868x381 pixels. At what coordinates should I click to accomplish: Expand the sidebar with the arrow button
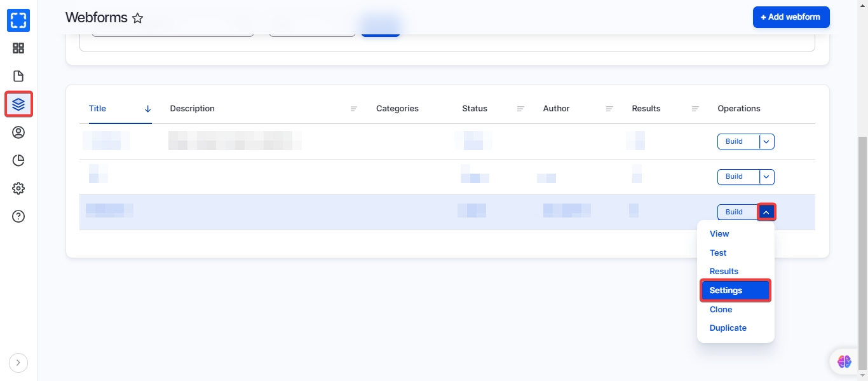[x=18, y=363]
